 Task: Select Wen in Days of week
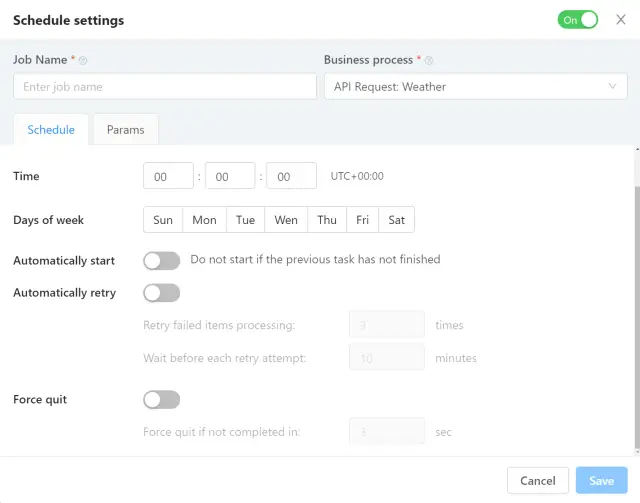coord(286,220)
